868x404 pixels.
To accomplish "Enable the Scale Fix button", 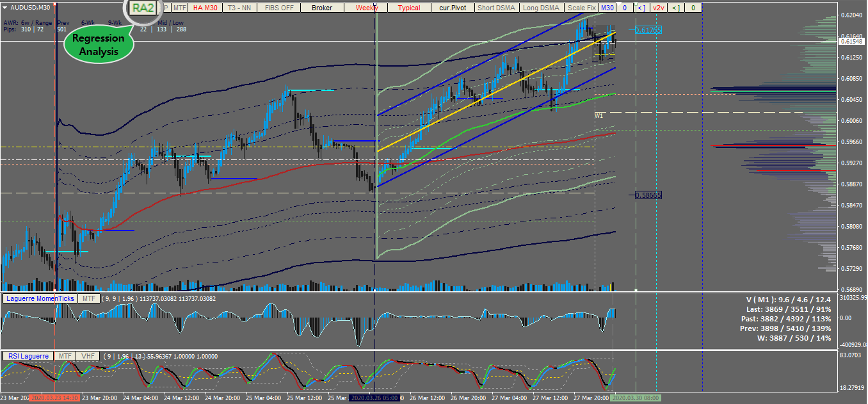I will [x=581, y=8].
